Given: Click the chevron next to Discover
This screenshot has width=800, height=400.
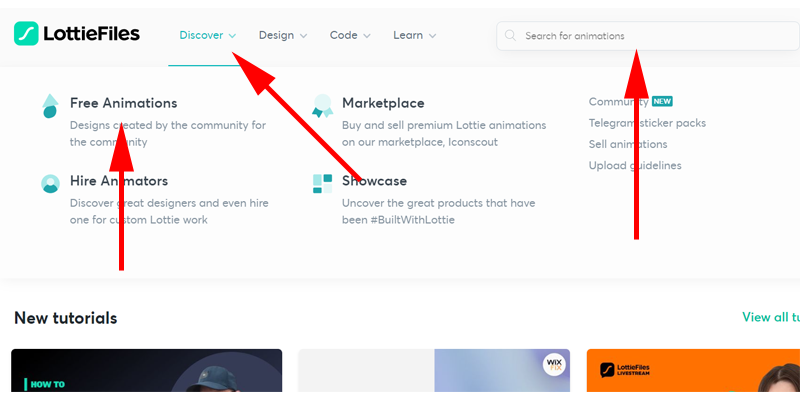Looking at the screenshot, I should pyautogui.click(x=232, y=36).
